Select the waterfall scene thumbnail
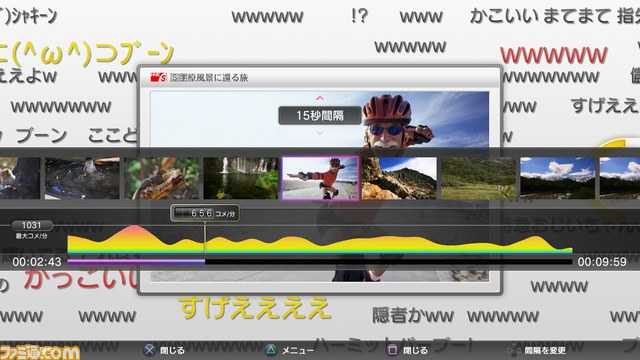Image resolution: width=640 pixels, height=360 pixels. (241, 178)
